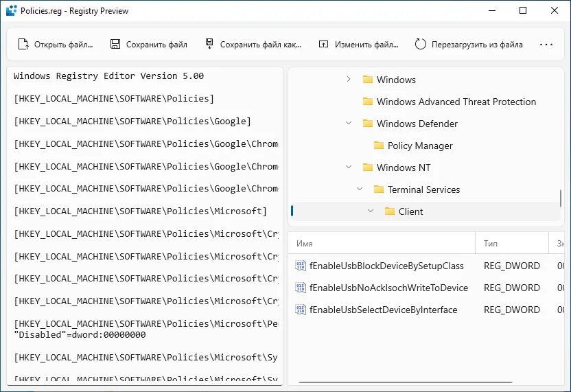This screenshot has height=392, width=571.
Task: Expand the Windows tree node chevron
Action: point(349,80)
